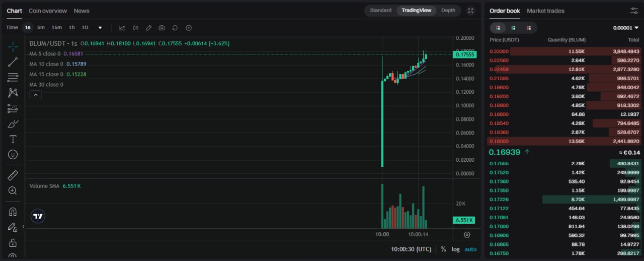Select the 0.18000 sell order price

point(499,141)
